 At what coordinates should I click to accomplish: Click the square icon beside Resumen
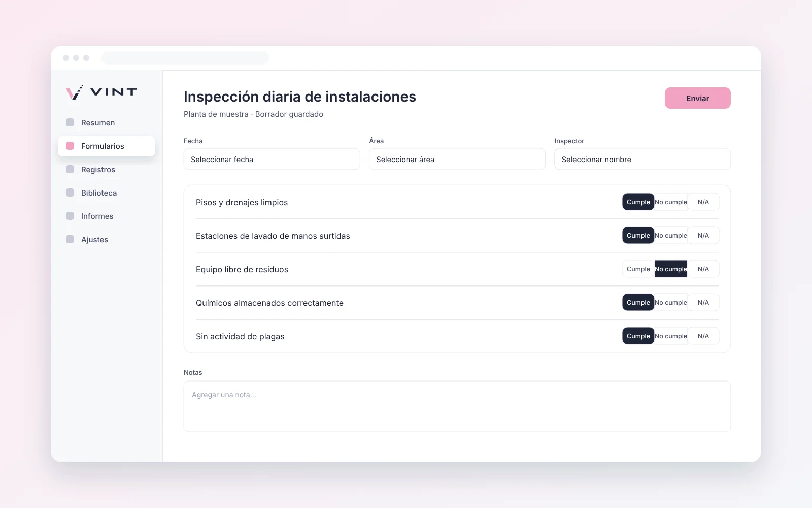click(70, 122)
